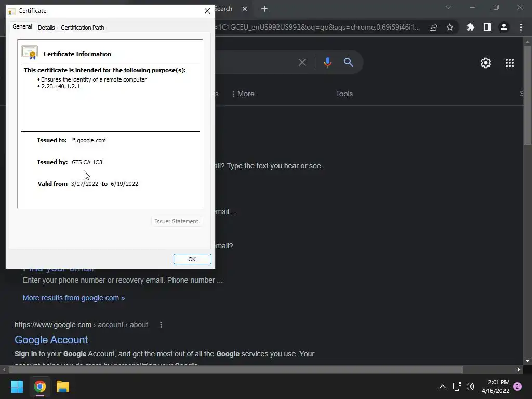Click the Chrome taskbar icon
The image size is (532, 399).
(40, 387)
